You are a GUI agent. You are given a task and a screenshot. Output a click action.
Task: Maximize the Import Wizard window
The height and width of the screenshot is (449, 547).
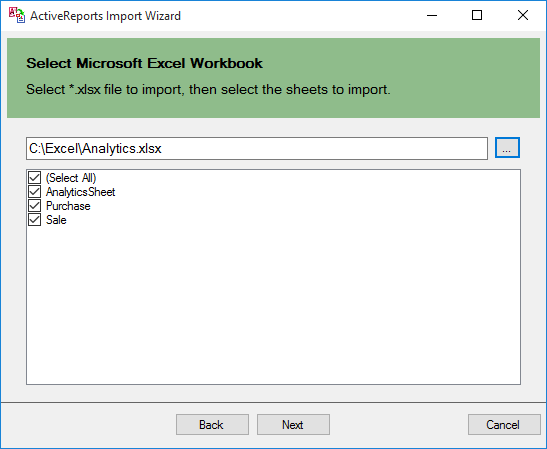(x=477, y=15)
